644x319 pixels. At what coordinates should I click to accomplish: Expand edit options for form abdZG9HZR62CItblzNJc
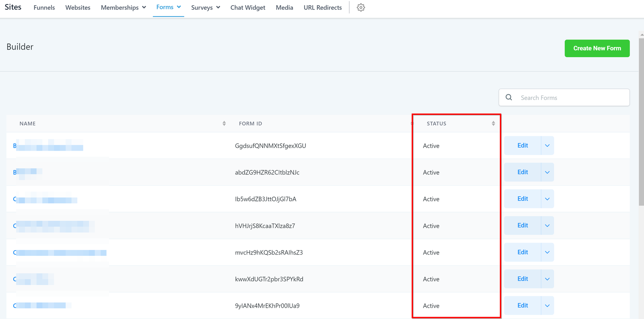coord(547,172)
